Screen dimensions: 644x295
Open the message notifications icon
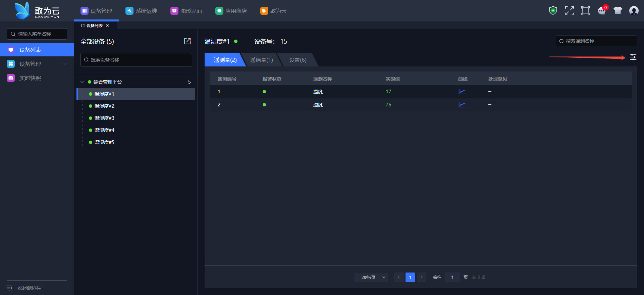602,11
